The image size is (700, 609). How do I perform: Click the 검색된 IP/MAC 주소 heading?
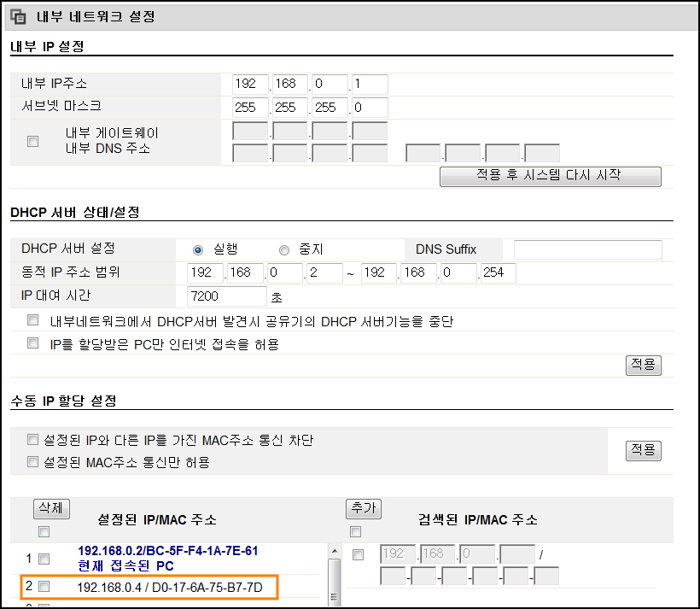click(x=478, y=519)
